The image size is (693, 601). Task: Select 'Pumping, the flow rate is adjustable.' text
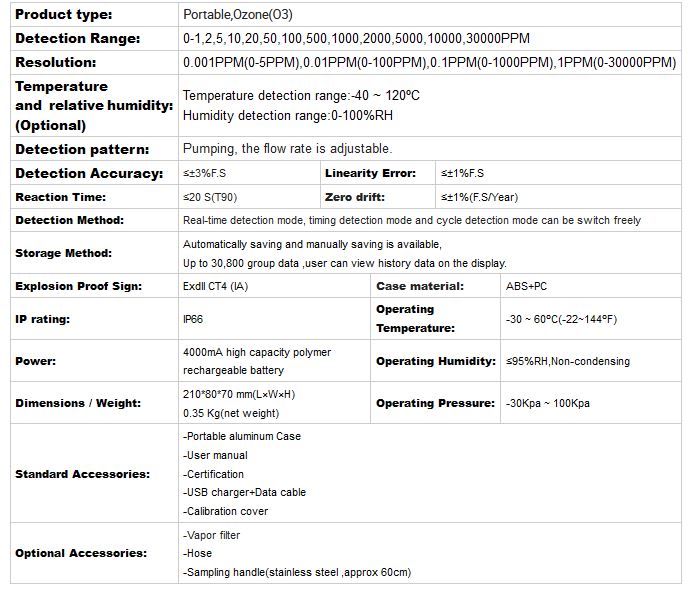click(287, 148)
